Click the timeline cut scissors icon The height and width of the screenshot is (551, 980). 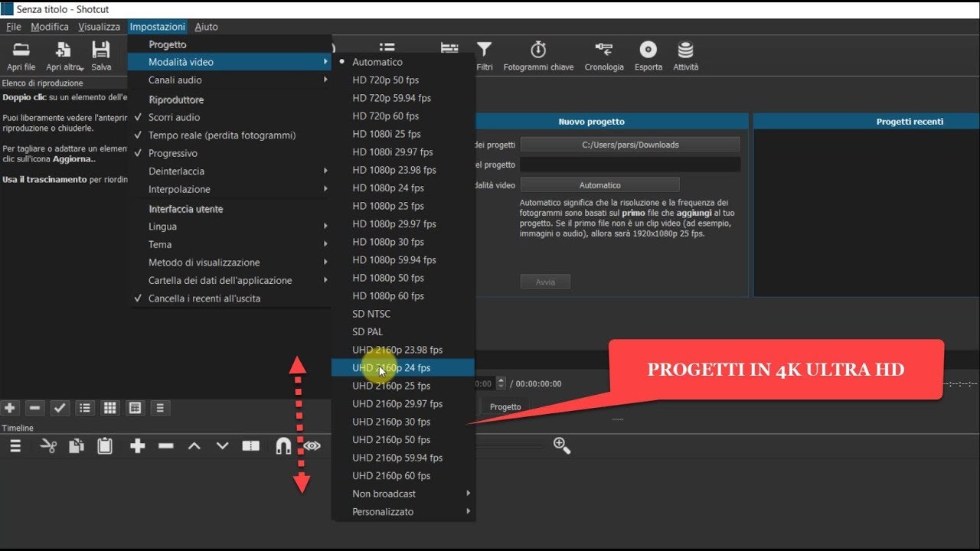48,445
